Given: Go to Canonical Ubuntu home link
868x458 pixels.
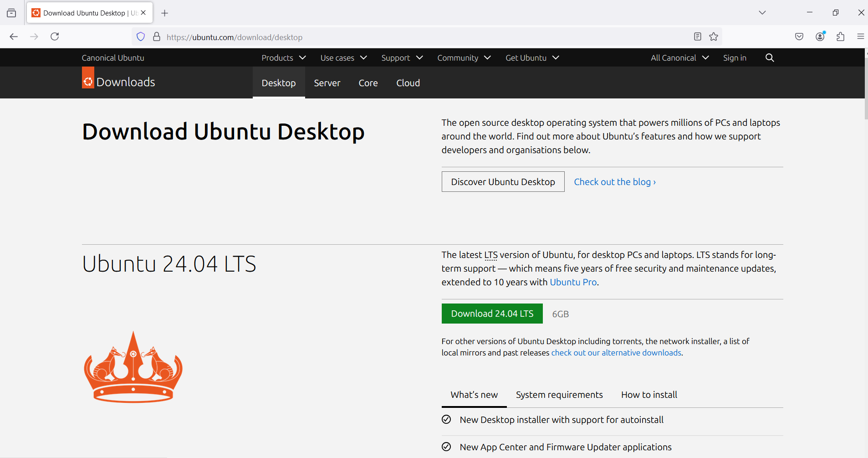Looking at the screenshot, I should (x=113, y=58).
